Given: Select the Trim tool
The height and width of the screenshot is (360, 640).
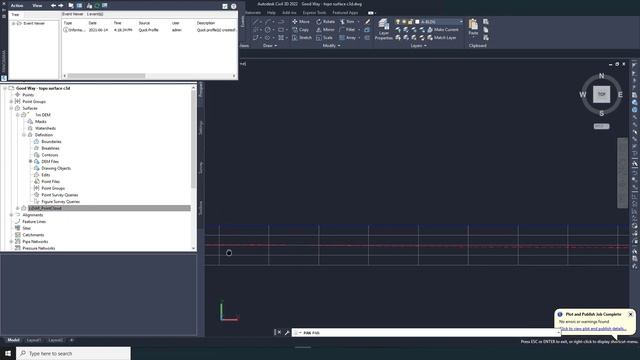Looking at the screenshot, I should (347, 22).
